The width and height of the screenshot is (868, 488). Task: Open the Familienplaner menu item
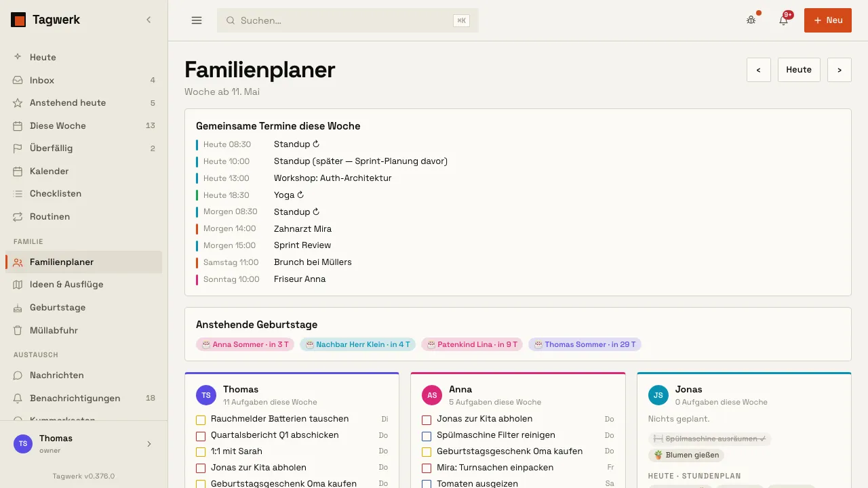(83, 262)
